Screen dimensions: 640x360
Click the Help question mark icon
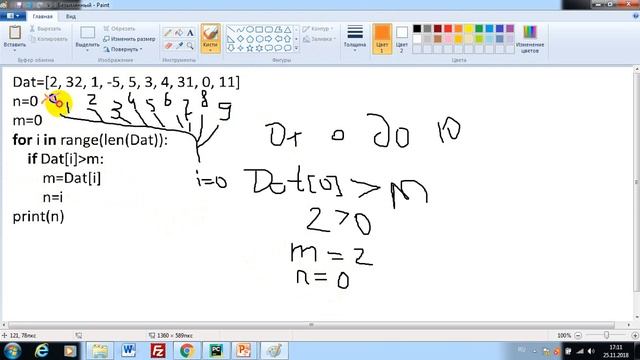pyautogui.click(x=636, y=16)
